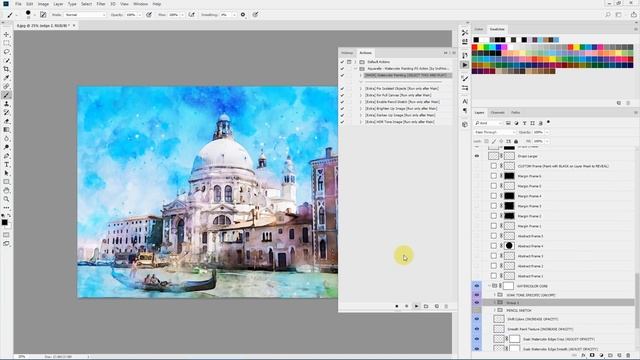The image size is (640, 360).
Task: Select the Enable Pencil Sketch extra action
Action: click(x=402, y=102)
